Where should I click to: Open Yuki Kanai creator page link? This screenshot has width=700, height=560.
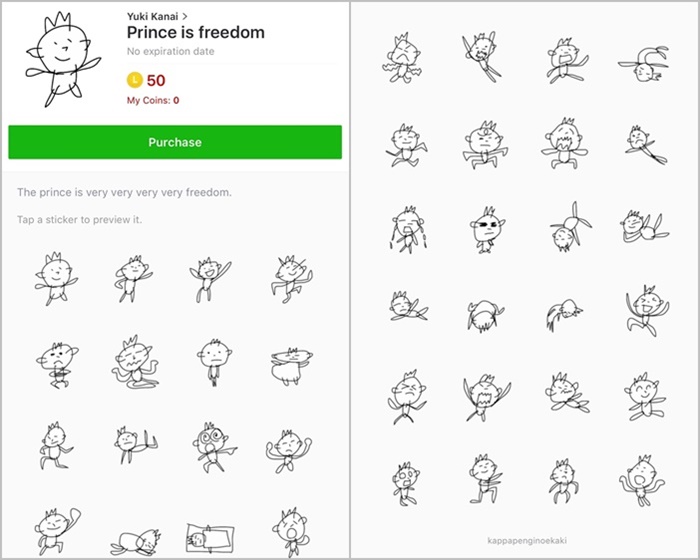click(x=152, y=17)
